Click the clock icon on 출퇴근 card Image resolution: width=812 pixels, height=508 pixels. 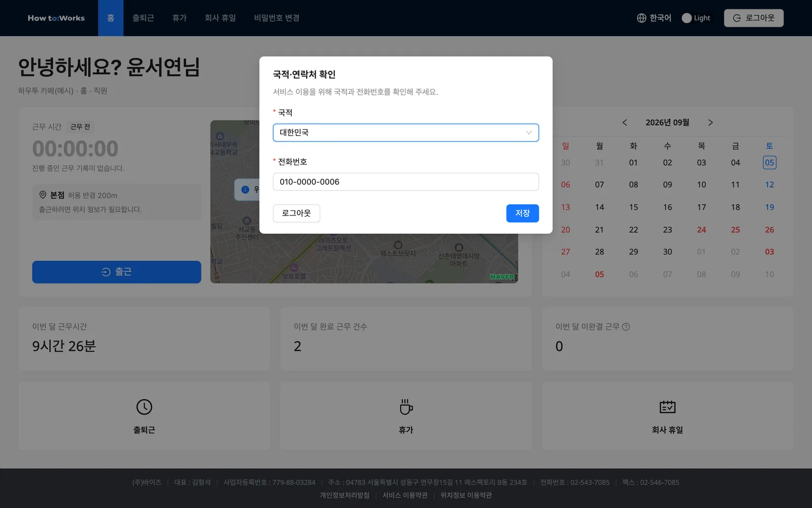click(144, 407)
